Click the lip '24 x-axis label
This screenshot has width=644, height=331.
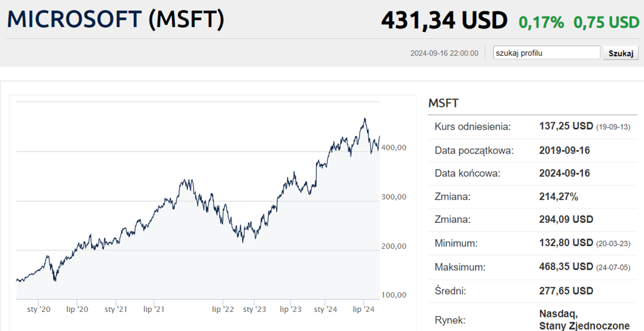tap(364, 309)
